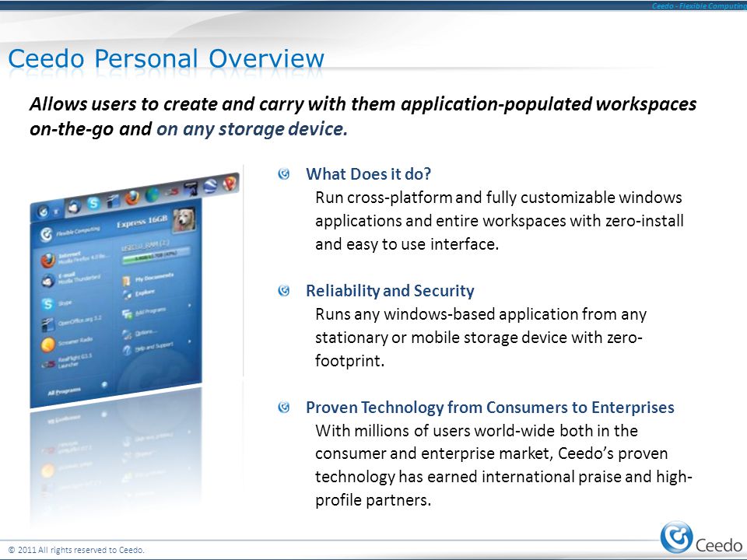Click the Ceedo start button in the dock bar
The image size is (747, 560).
pos(43,211)
